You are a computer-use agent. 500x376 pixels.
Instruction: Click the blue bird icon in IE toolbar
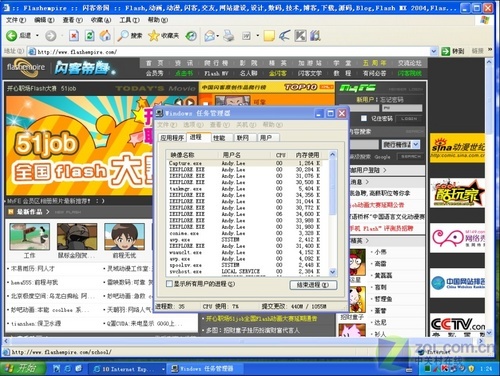pos(284,36)
